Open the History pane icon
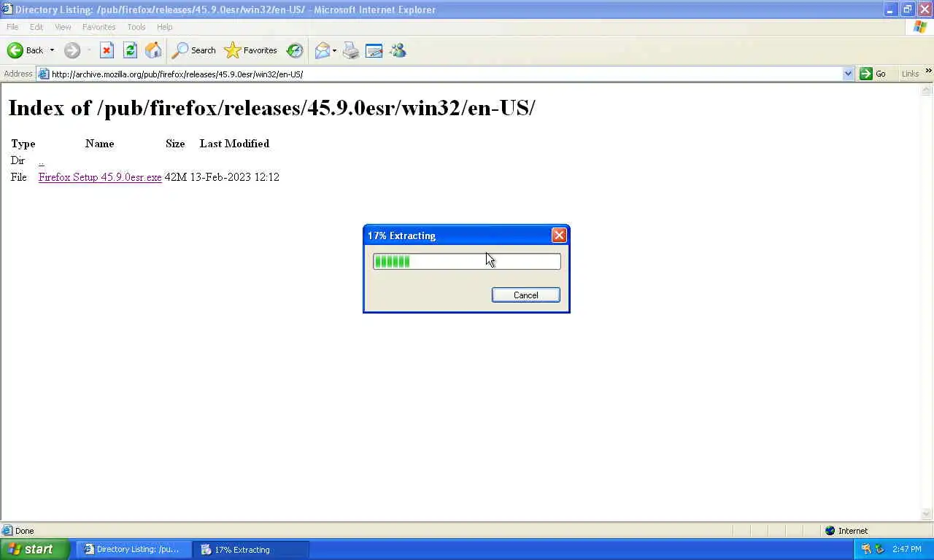Screen dimensions: 934x560 click(295, 50)
